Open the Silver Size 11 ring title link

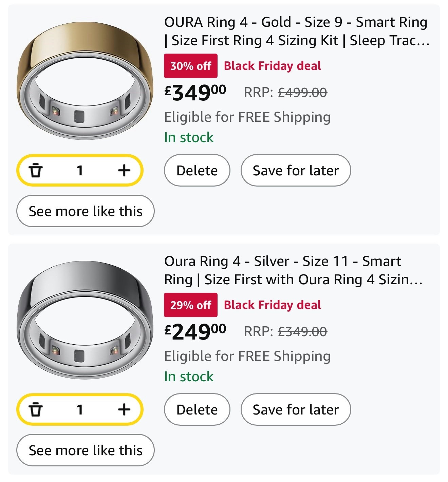pyautogui.click(x=283, y=270)
